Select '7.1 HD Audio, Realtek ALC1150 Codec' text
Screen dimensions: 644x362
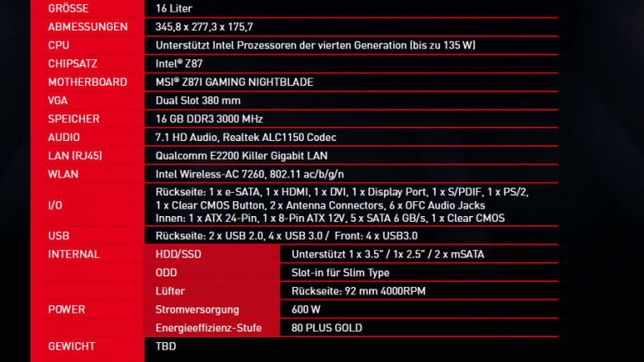point(246,138)
